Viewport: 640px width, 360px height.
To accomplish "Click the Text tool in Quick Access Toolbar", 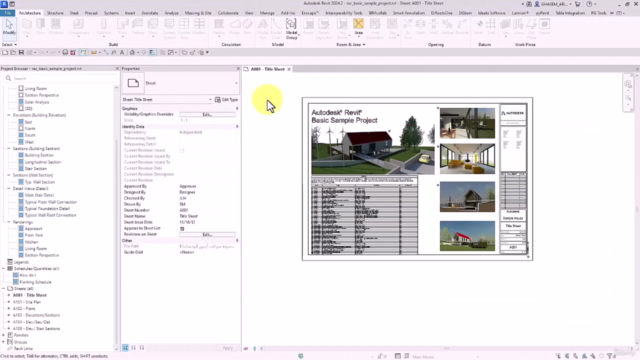I will click(x=122, y=52).
